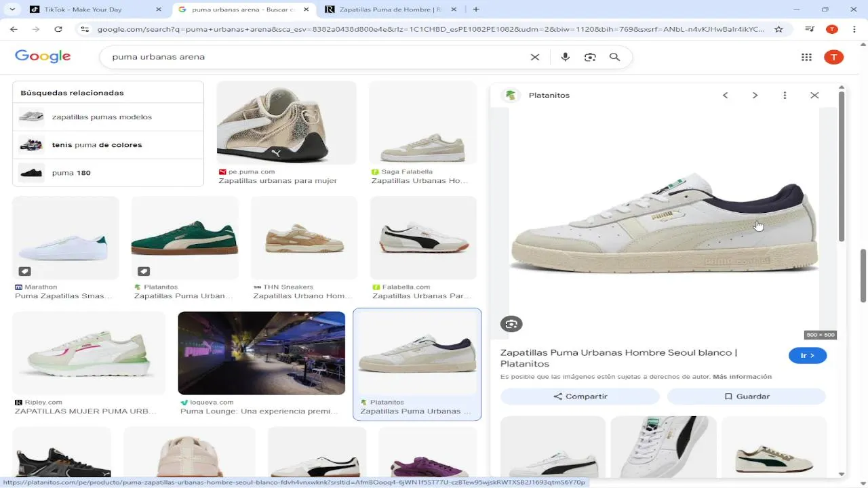Close the image preview panel
The width and height of the screenshot is (868, 488).
click(814, 96)
